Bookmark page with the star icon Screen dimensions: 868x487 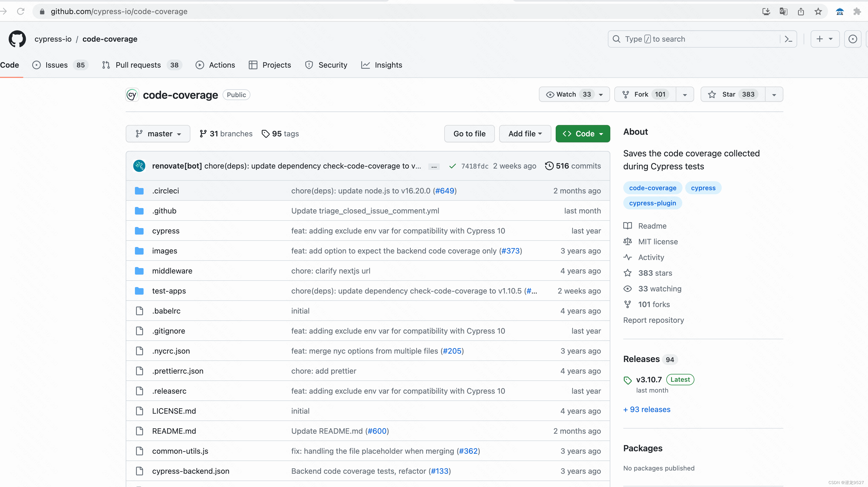point(818,11)
